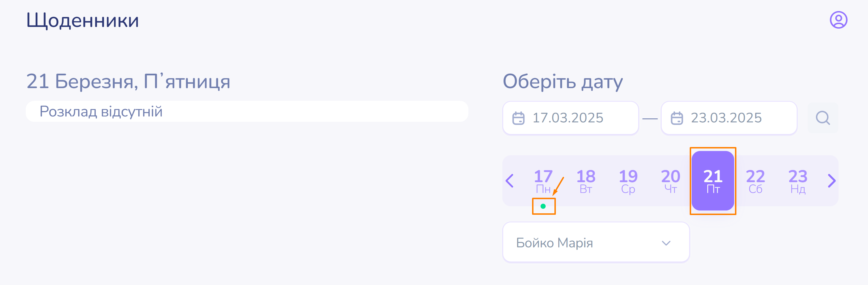The height and width of the screenshot is (285, 868).
Task: Click the end date calendar icon
Action: click(677, 118)
